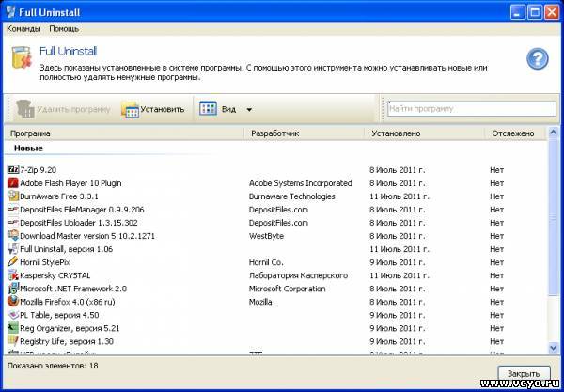Click the PL Table icon
The height and width of the screenshot is (392, 564).
[13, 315]
